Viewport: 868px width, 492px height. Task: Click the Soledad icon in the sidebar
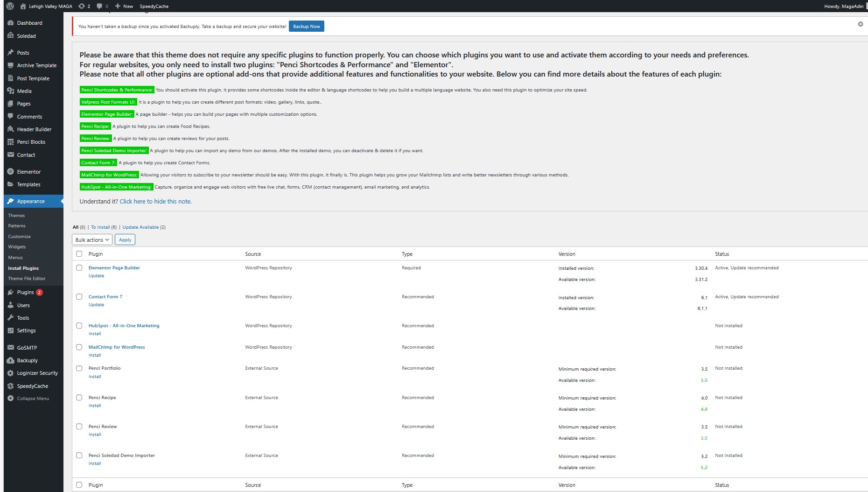pos(11,35)
